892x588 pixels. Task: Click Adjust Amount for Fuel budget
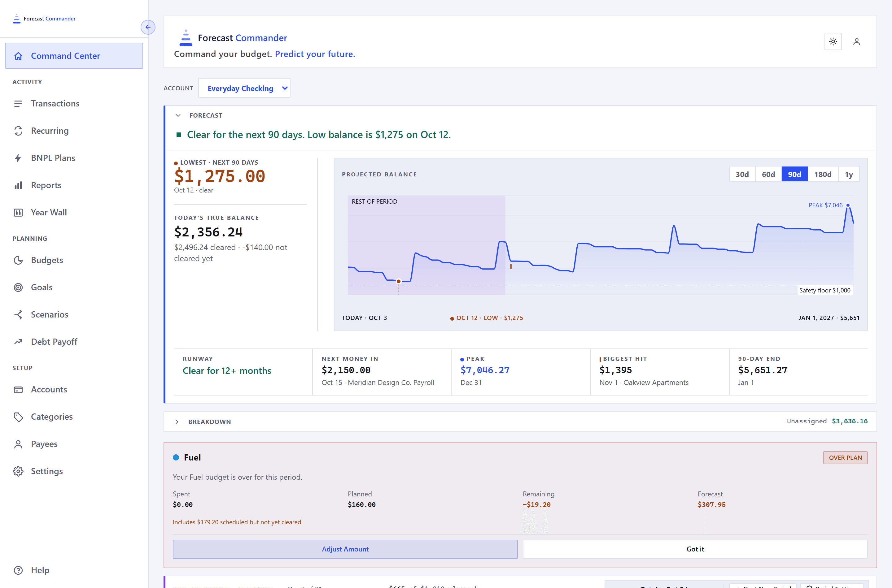pos(345,549)
